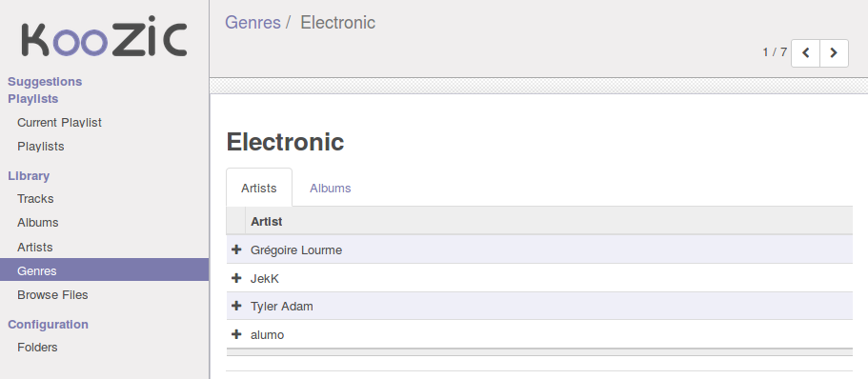The width and height of the screenshot is (868, 379).
Task: Open the Grégoire Lourme artist row
Action: [x=539, y=249]
